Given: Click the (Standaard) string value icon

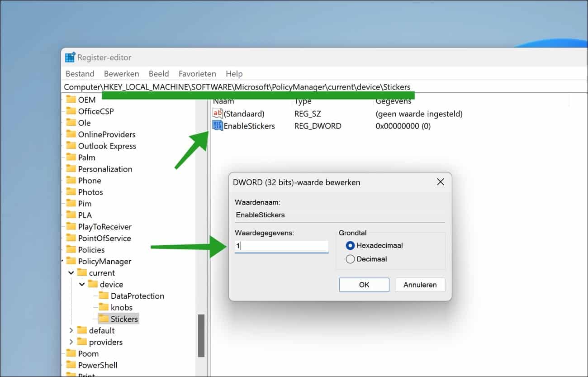Looking at the screenshot, I should [x=218, y=114].
